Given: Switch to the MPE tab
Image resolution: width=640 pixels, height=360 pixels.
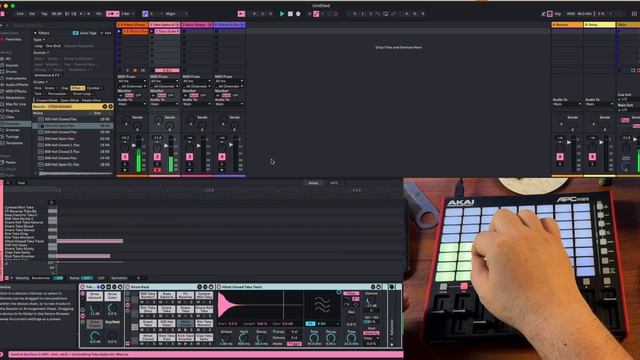Looking at the screenshot, I should click(x=334, y=183).
